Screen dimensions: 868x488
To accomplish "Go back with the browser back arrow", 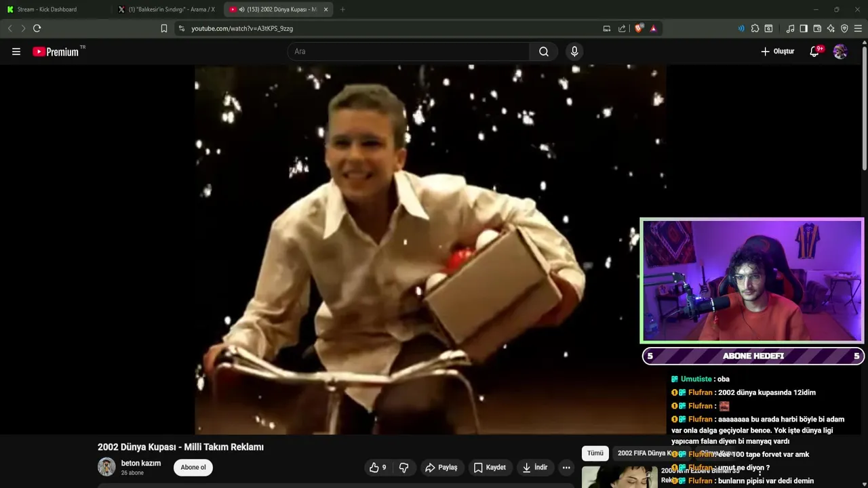I will pos(9,28).
